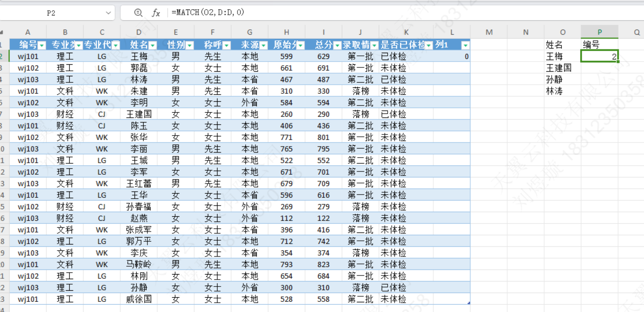Select the 林涛 cell in column O
The image size is (644, 312).
563,91
